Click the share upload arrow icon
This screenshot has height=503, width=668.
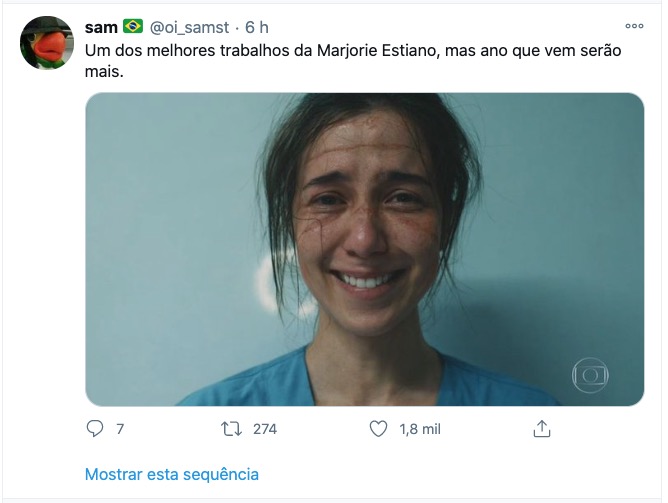pos(542,429)
